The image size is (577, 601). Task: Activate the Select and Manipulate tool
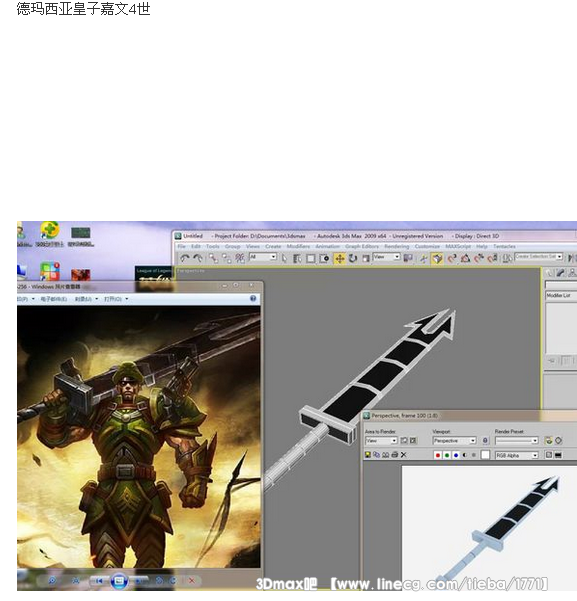424,259
